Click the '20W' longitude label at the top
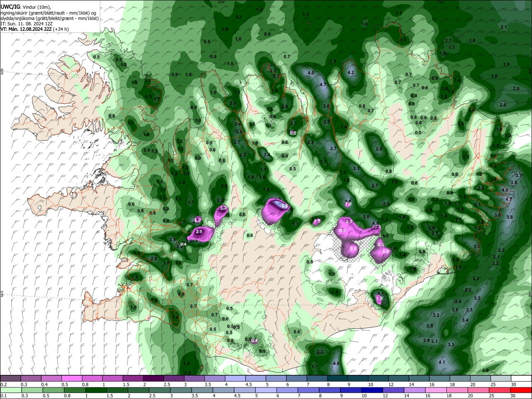Viewport: 532px width, 399px height. tap(222, 2)
